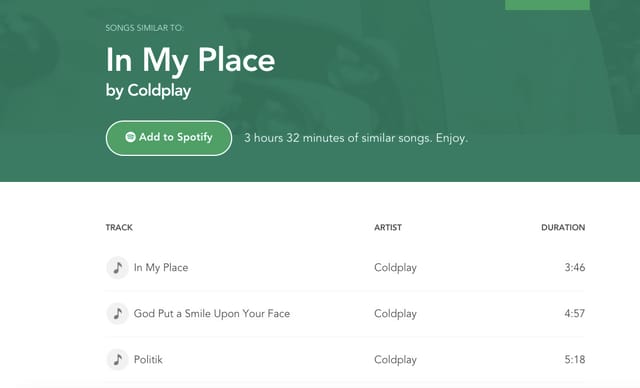This screenshot has width=640, height=388.
Task: Click the by Coldplay subtitle in the header
Action: [148, 91]
